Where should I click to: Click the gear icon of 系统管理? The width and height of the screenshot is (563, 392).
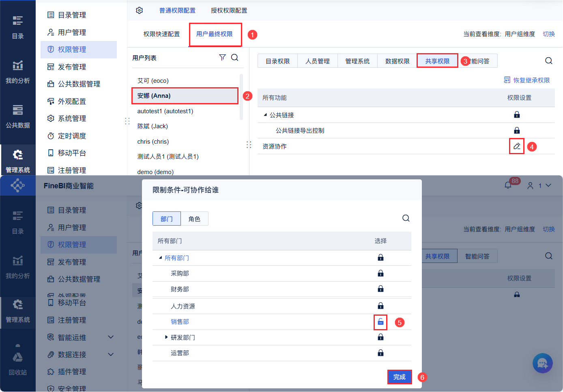pos(51,118)
